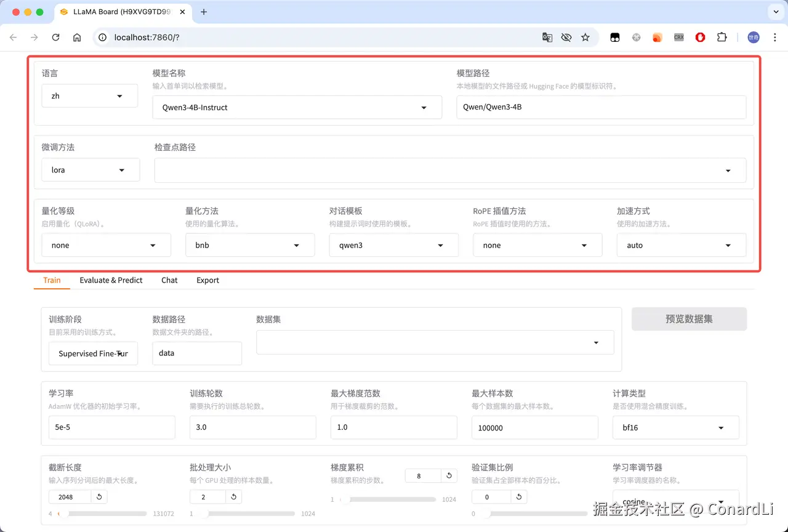Screen dimensions: 788x532
Task: Click the 梯度累积 number box showing 8
Action: pos(423,476)
